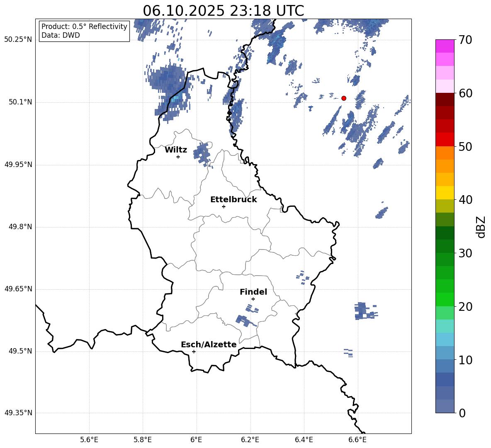The image size is (491, 448).
Task: Click the colorbar tick label 20
Action: click(x=465, y=307)
